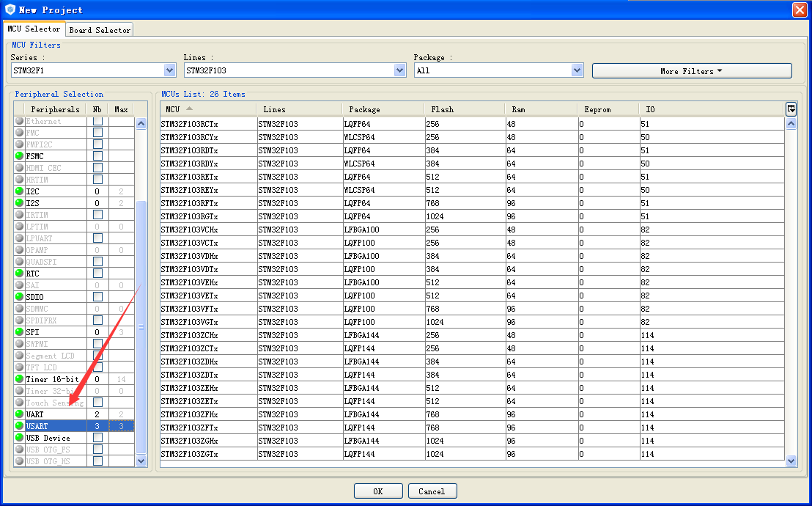Select the STM32F103VETx row
The image size is (812, 506).
click(x=472, y=296)
